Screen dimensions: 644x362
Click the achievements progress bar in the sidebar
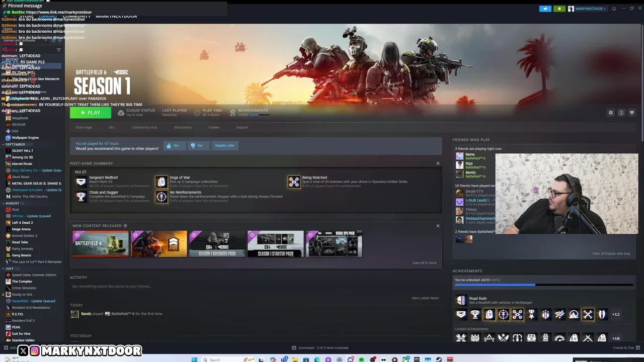(x=544, y=285)
